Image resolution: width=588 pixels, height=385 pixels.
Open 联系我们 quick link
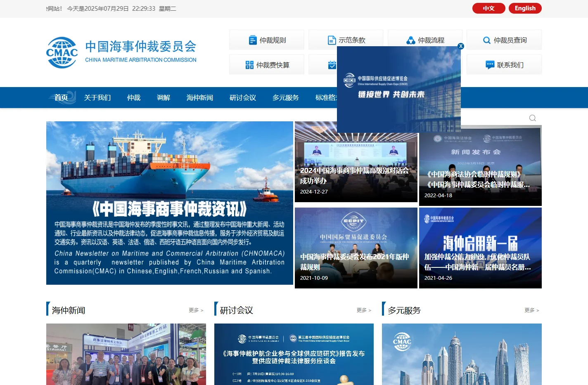(504, 65)
